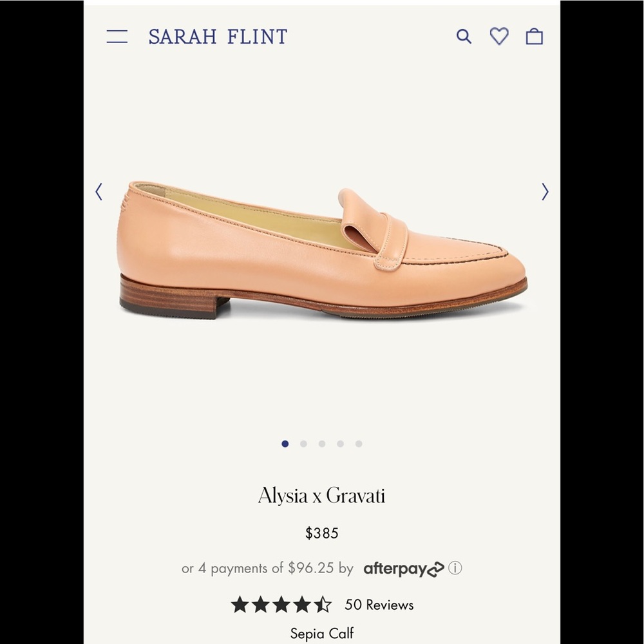Open the search icon

pos(464,37)
